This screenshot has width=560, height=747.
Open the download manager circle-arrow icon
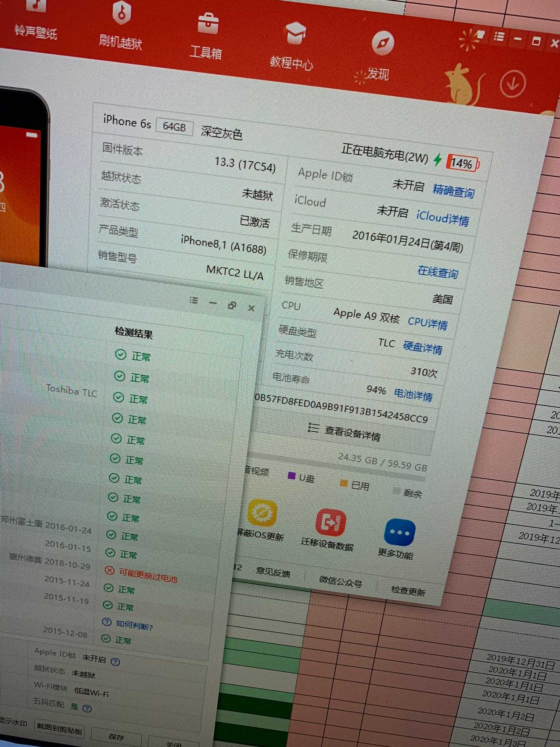coord(513,83)
